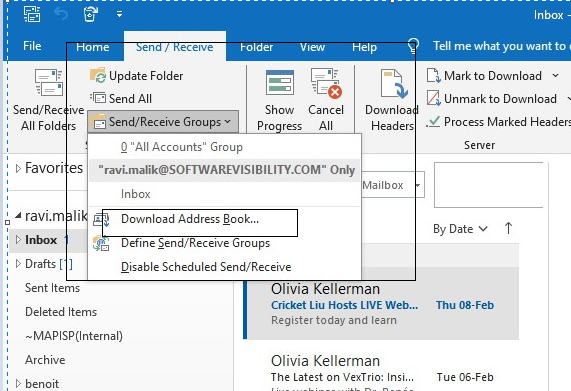Image resolution: width=571 pixels, height=391 pixels.
Task: Click the Send/Receive All Folders icon
Action: (x=49, y=83)
